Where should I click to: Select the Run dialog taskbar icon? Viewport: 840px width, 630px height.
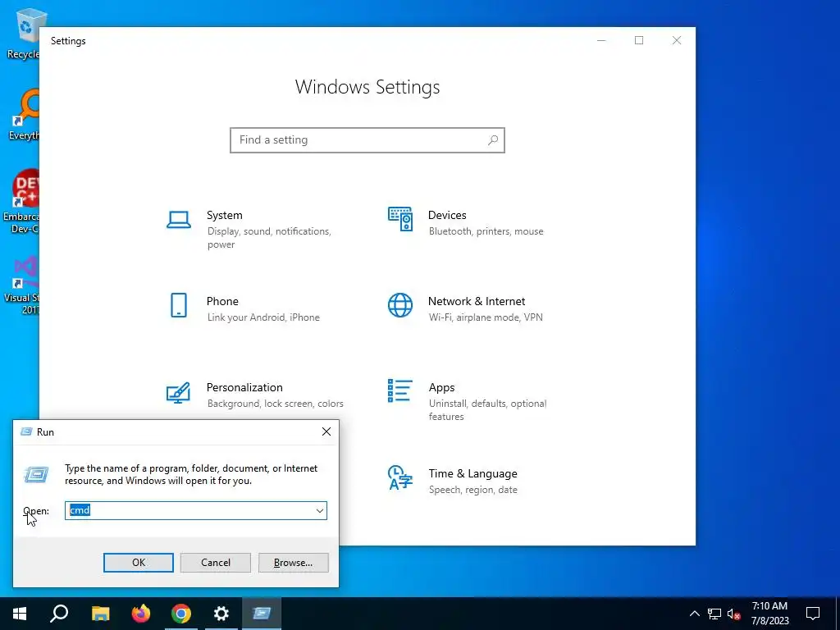pos(262,614)
